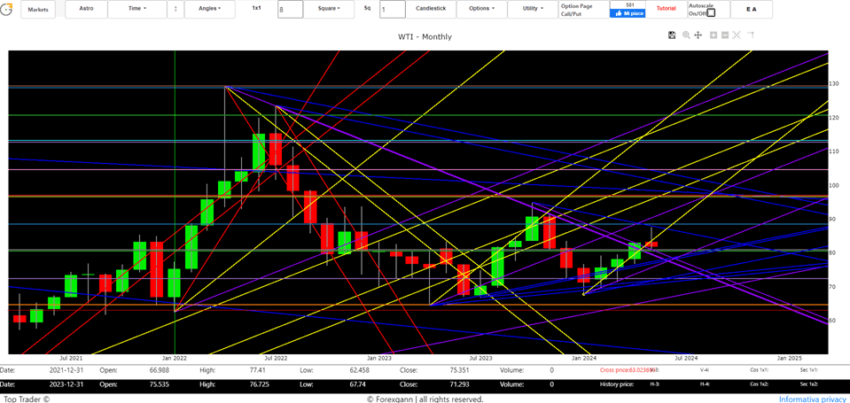Click the History price label
This screenshot has height=403, width=850.
click(x=617, y=384)
